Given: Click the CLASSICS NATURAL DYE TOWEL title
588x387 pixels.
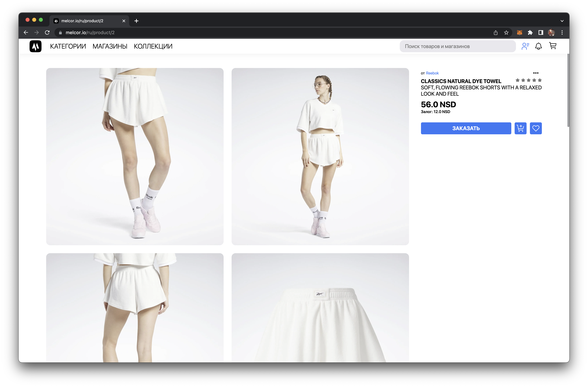Looking at the screenshot, I should click(x=461, y=81).
